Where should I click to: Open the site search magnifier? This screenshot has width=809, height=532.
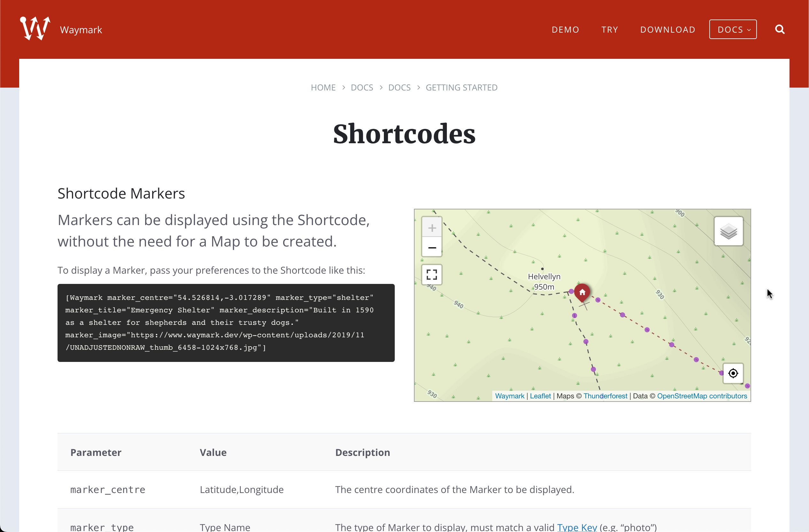pos(779,30)
